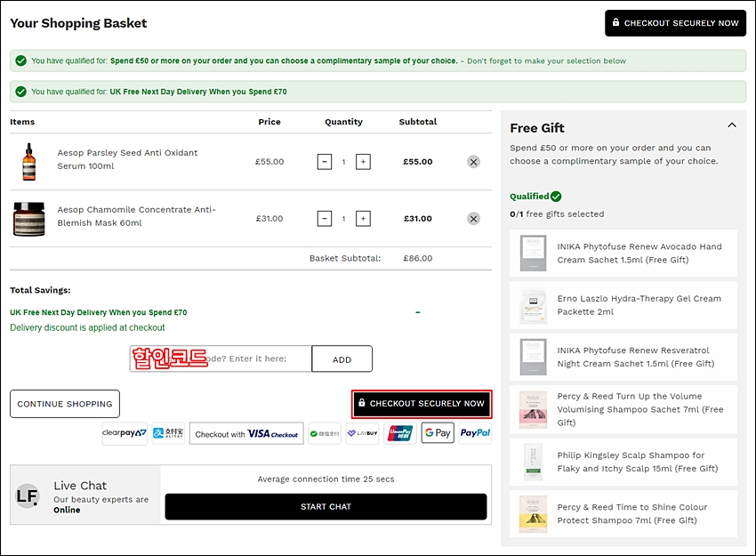756x556 pixels.
Task: Click ADD discount code button
Action: 342,359
